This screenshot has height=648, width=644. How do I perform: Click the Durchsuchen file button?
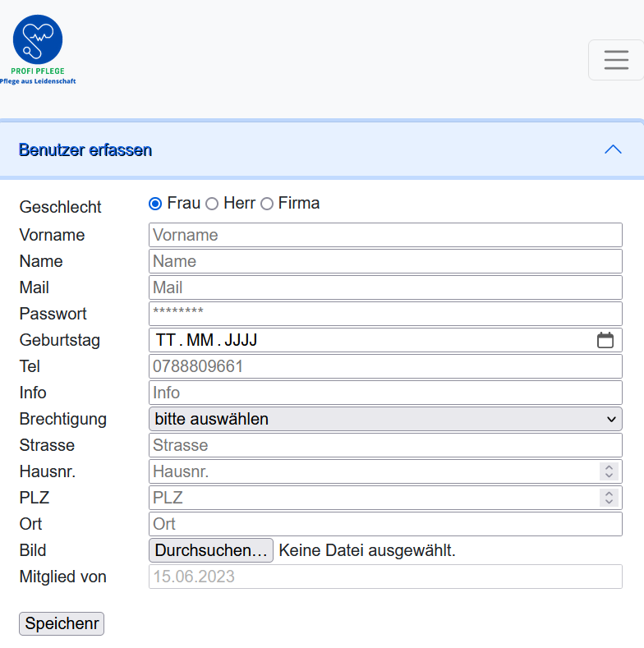tap(211, 550)
